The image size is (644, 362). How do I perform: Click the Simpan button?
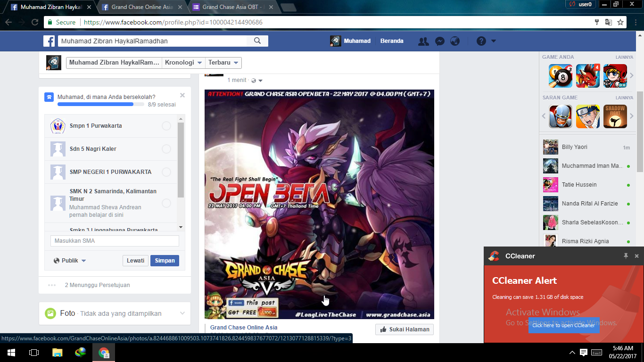coord(165,261)
